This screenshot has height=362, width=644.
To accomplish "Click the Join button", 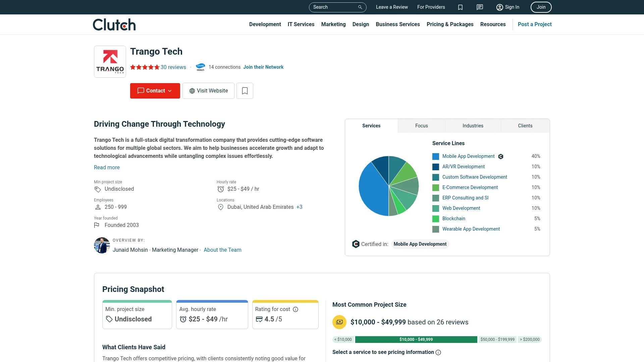I will tap(541, 7).
